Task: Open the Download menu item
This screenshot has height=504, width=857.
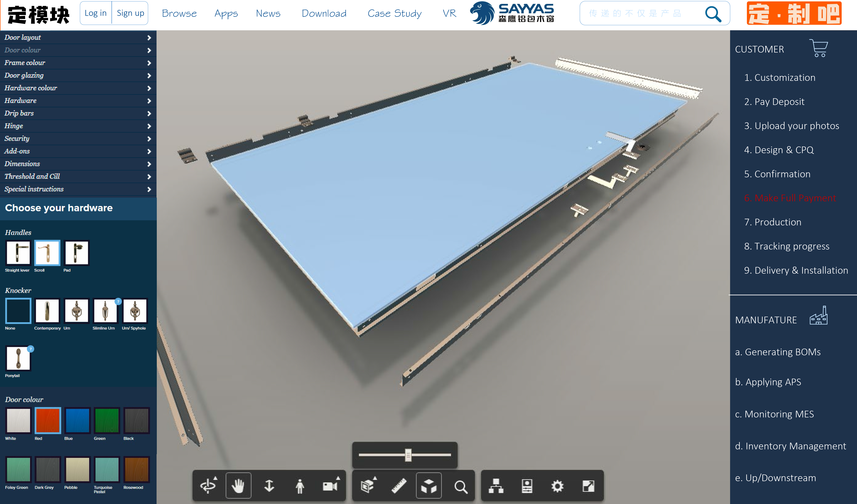Action: click(324, 13)
